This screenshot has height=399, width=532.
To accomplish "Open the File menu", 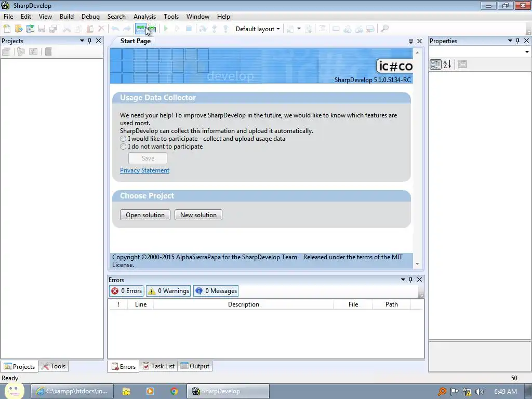I will (x=8, y=16).
